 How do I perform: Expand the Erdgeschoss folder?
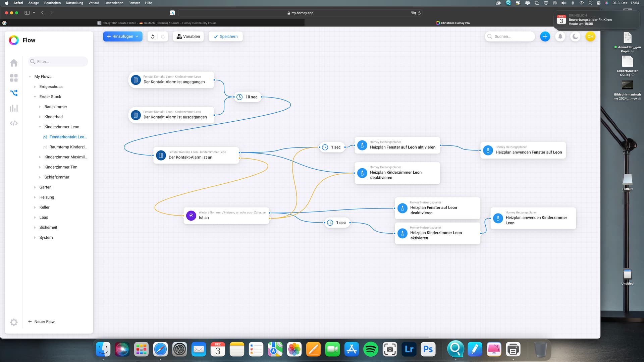35,87
